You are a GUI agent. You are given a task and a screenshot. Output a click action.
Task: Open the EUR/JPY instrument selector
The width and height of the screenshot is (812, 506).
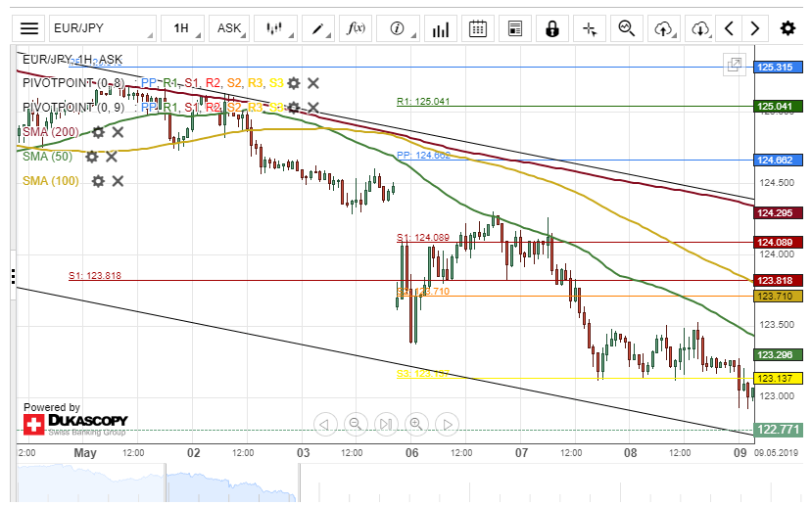point(103,28)
